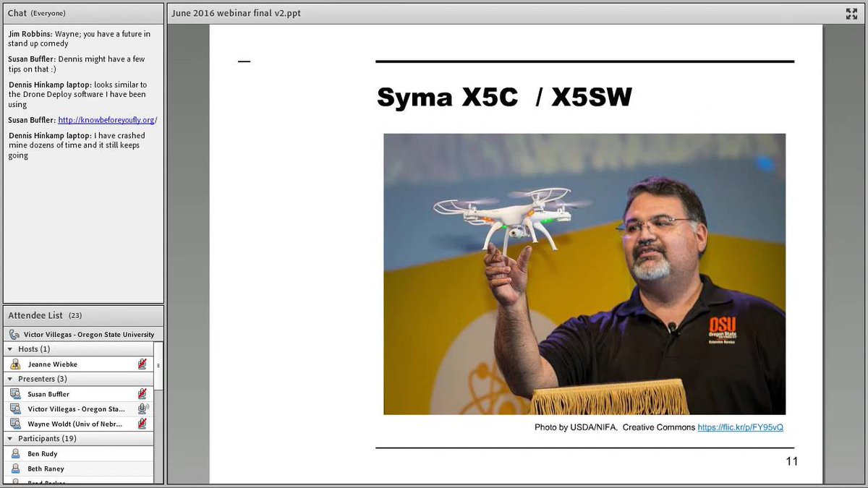Click the Chat (Everyone) panel title
868x488 pixels.
point(36,13)
